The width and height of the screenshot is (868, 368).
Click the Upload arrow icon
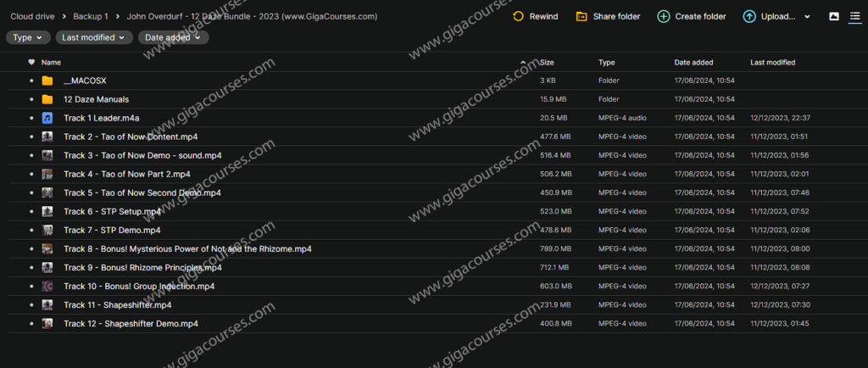click(x=749, y=16)
